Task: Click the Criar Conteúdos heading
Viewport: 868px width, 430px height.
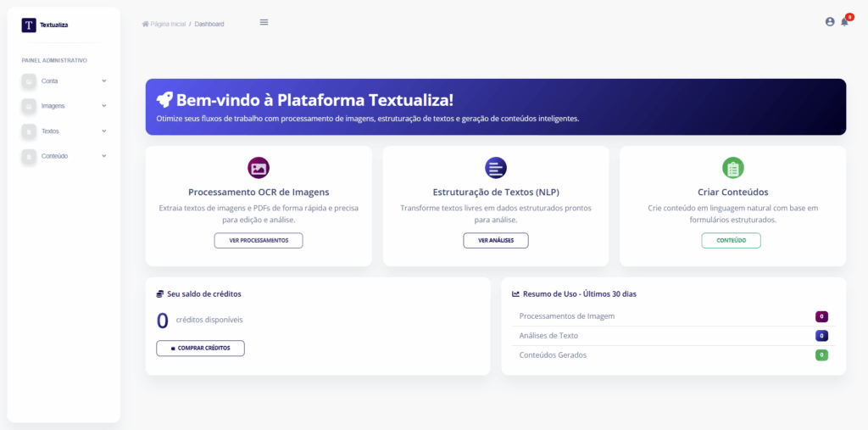Action: [733, 193]
